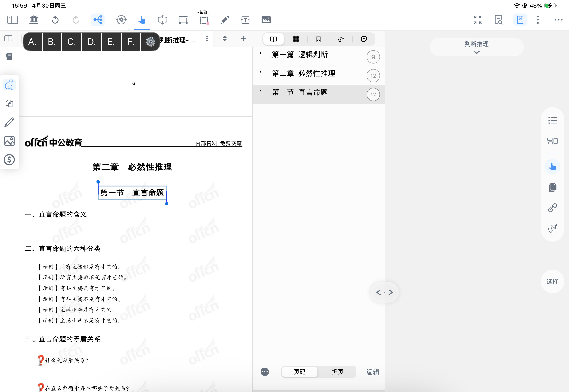Click the copy pages icon in left palette
The width and height of the screenshot is (569, 392).
9,103
